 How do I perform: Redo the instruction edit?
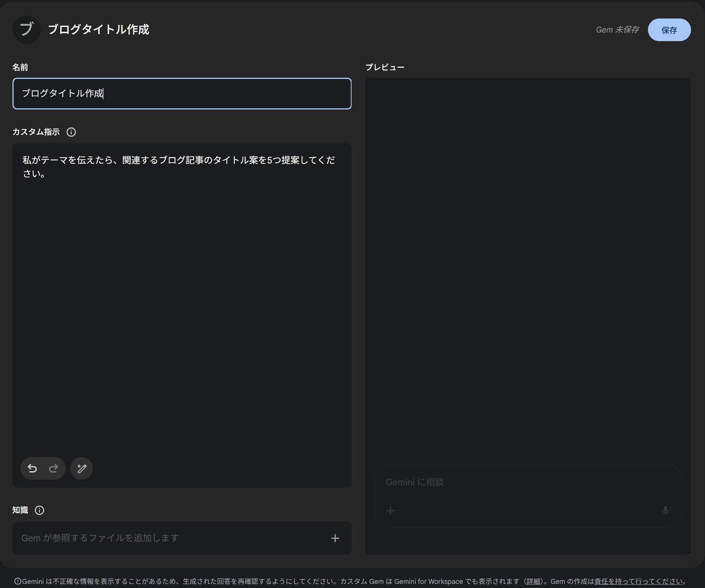click(x=53, y=468)
